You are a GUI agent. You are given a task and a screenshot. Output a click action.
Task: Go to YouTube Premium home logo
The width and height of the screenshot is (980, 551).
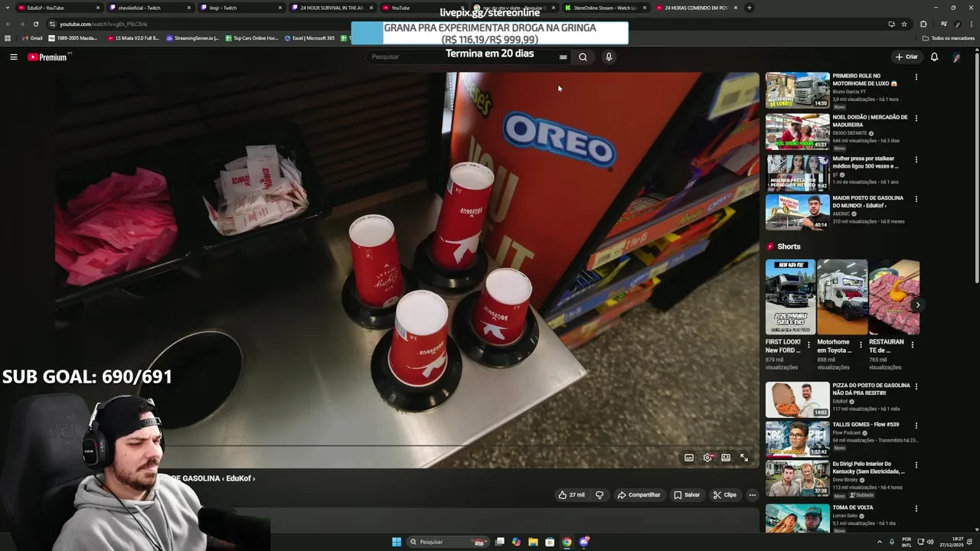(x=48, y=57)
